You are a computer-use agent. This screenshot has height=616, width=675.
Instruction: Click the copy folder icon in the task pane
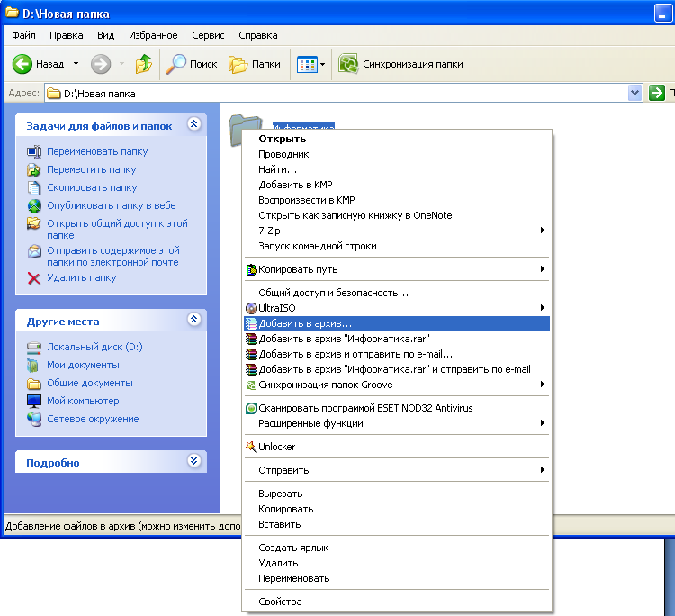click(x=34, y=188)
